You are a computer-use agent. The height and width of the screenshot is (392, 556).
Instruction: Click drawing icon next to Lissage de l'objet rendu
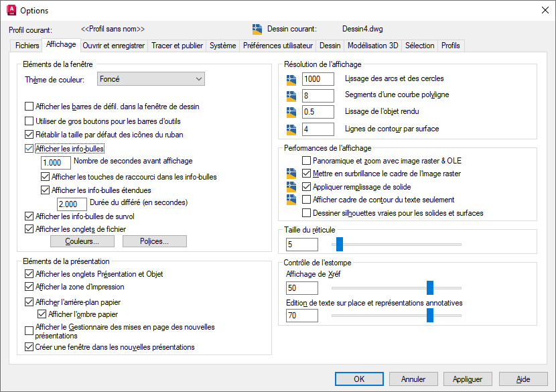click(291, 112)
